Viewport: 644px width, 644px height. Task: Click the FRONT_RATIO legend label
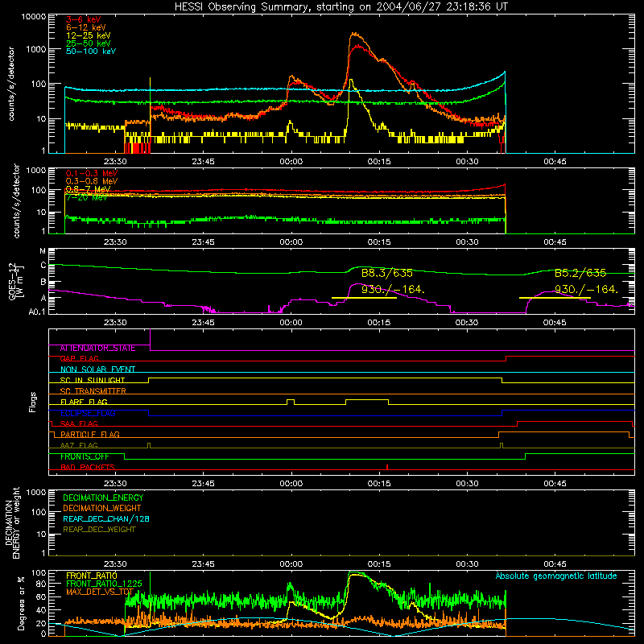point(92,576)
